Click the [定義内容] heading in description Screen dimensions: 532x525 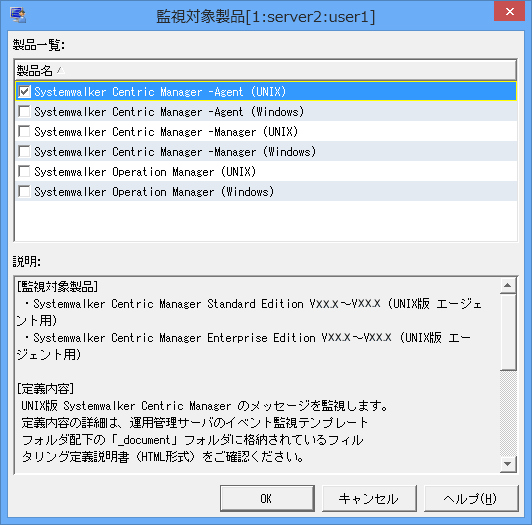click(45, 389)
